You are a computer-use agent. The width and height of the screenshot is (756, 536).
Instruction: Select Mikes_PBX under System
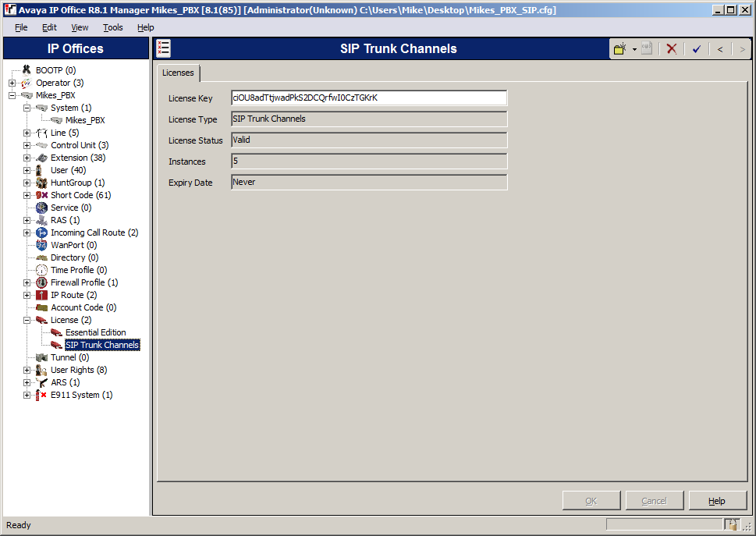[85, 120]
